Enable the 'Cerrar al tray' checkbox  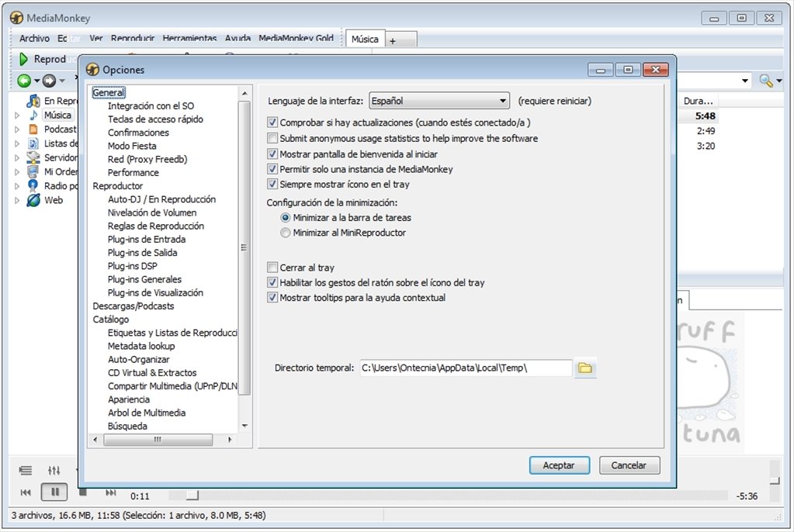click(x=272, y=268)
